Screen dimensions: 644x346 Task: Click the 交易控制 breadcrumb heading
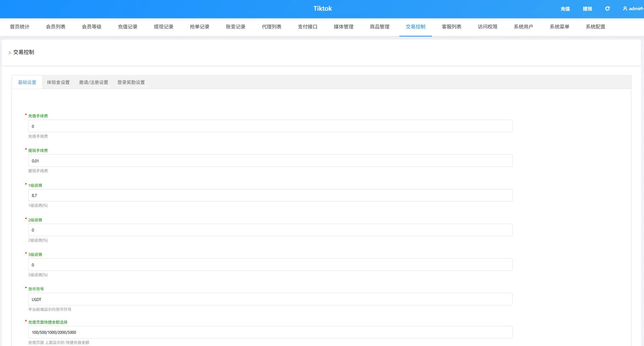point(24,52)
